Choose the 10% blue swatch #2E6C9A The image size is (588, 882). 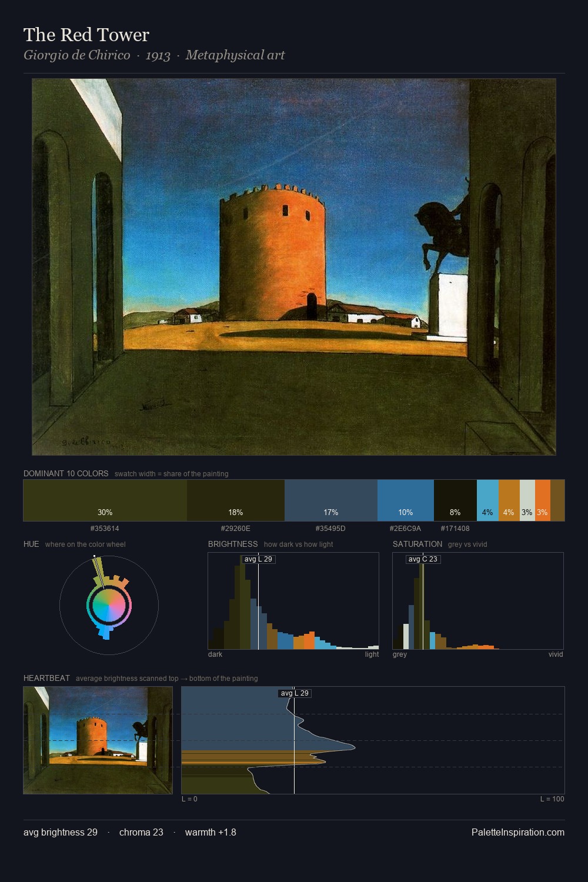406,500
